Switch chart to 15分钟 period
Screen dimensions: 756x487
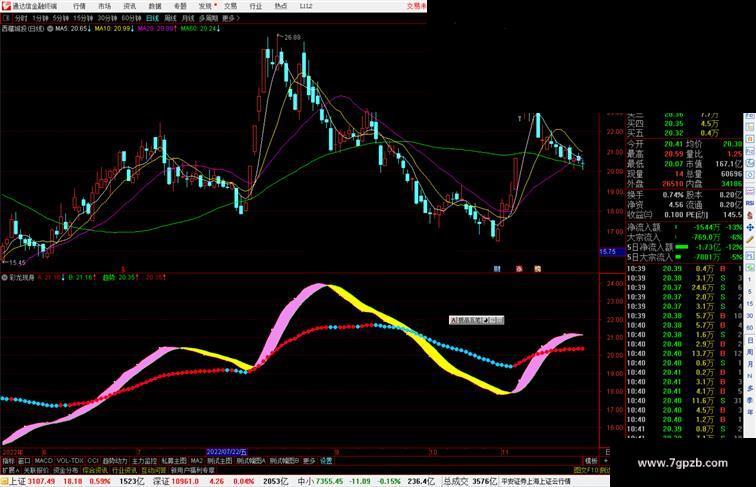(x=83, y=18)
